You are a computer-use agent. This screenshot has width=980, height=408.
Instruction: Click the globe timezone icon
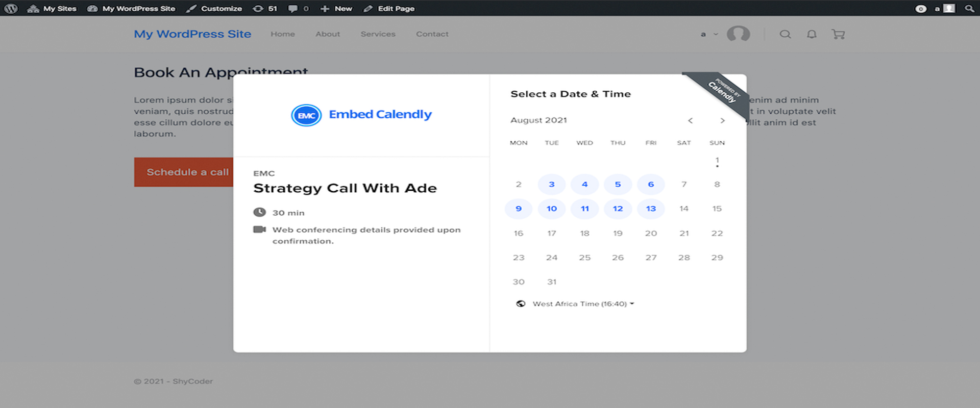[x=521, y=303]
